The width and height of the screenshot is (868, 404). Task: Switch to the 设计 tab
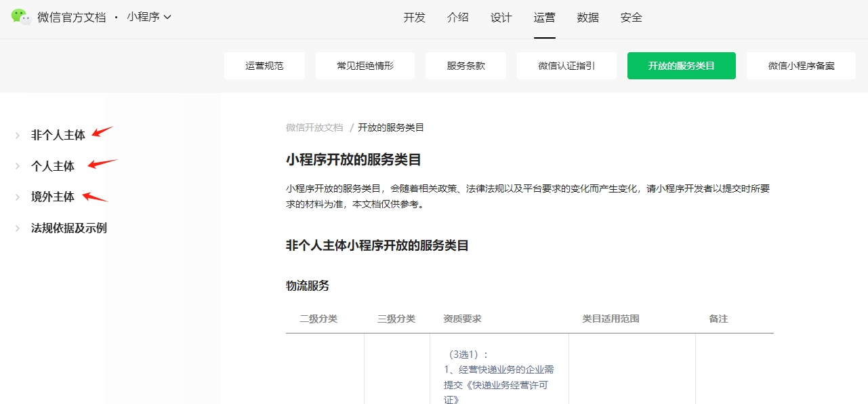click(x=501, y=18)
